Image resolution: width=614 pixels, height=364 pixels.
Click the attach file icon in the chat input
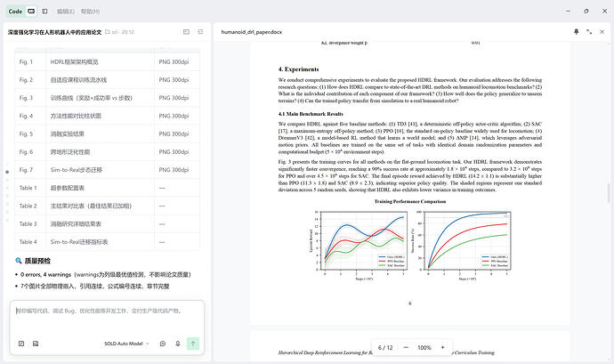pyautogui.click(x=21, y=344)
